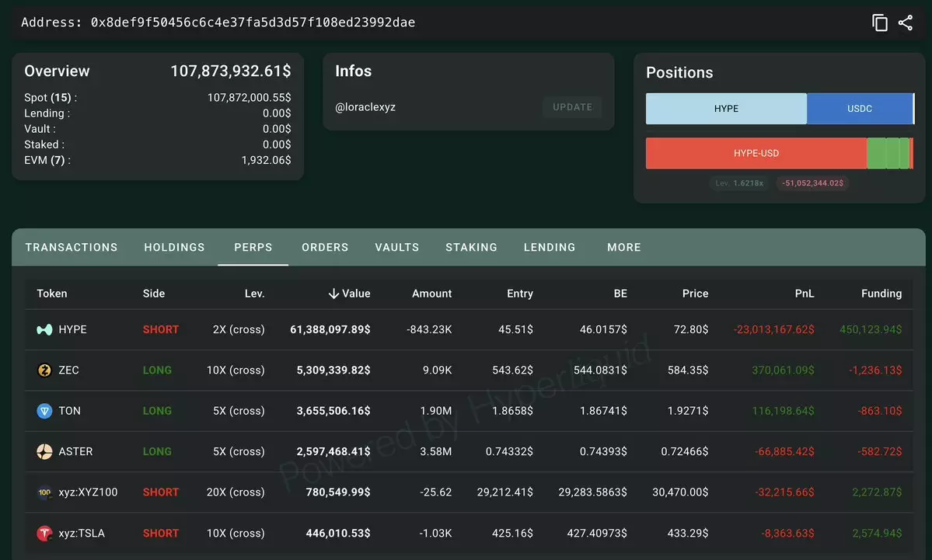Sort by the Side column header
This screenshot has width=932, height=560.
click(x=154, y=294)
